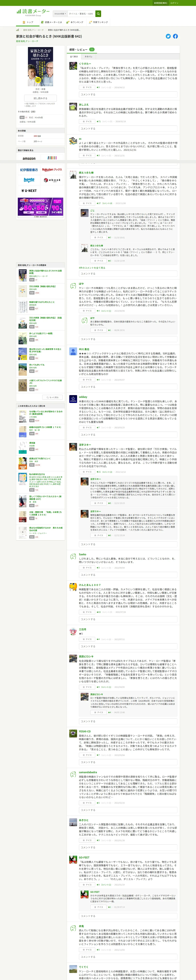
Task: Open samandabadra's default avatar
Action: pyautogui.click(x=73, y=774)
